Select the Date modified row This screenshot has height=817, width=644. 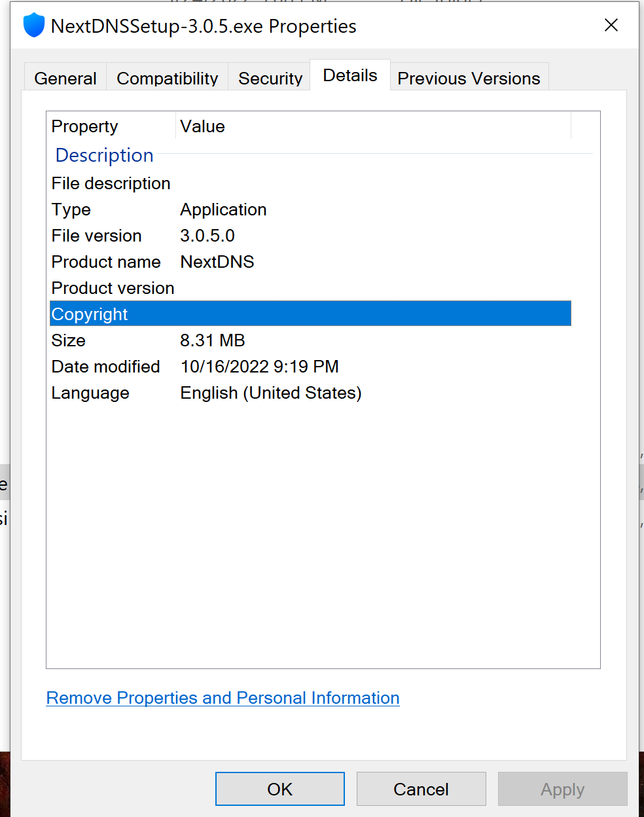[x=310, y=367]
